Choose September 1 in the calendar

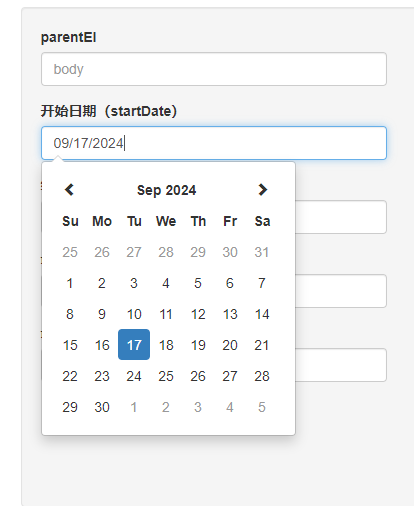(70, 283)
